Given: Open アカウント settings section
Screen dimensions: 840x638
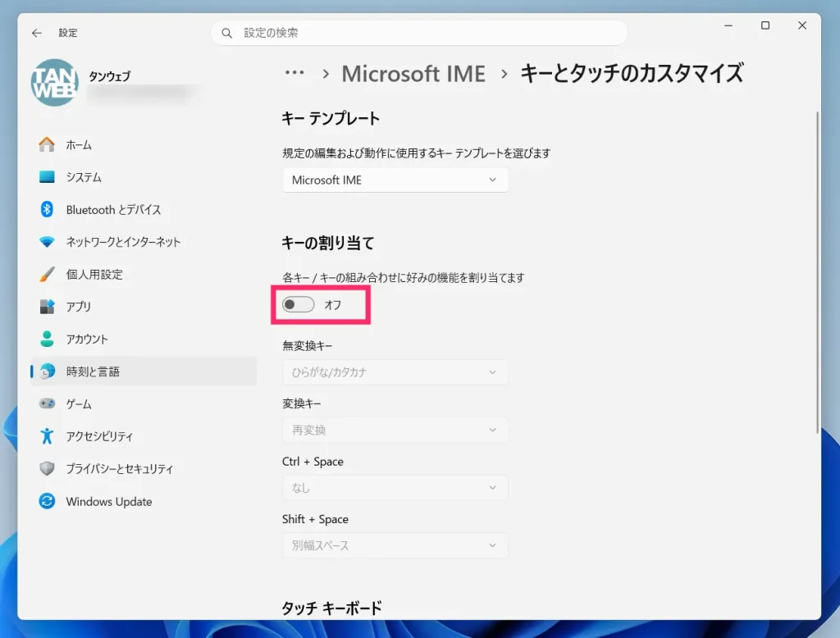Looking at the screenshot, I should [x=144, y=339].
